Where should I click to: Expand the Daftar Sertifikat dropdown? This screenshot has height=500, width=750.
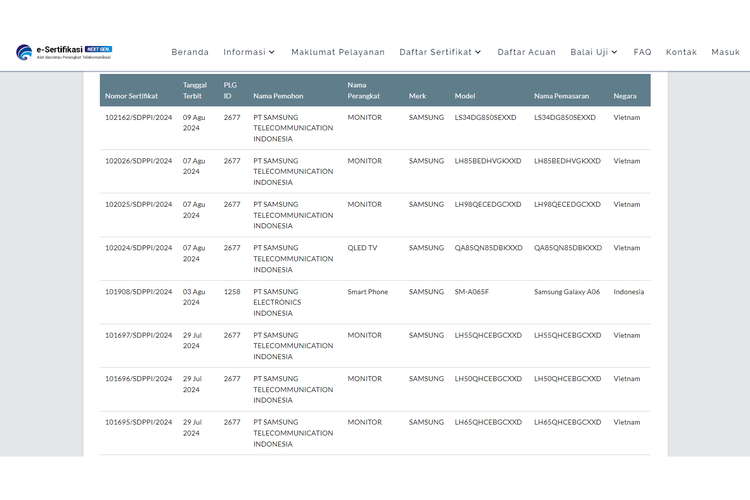(440, 52)
